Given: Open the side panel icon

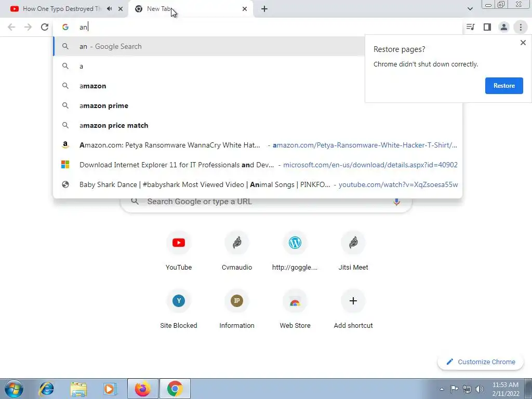Looking at the screenshot, I should click(x=487, y=27).
